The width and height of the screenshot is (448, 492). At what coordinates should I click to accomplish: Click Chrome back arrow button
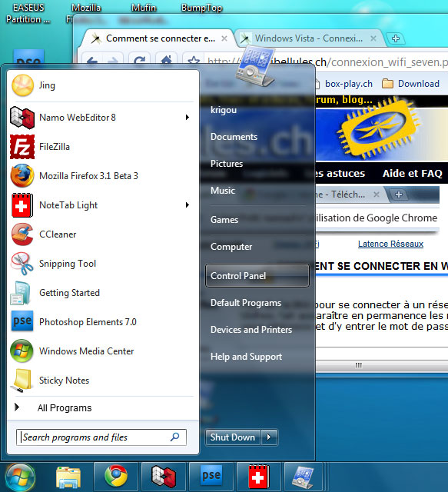[91, 60]
